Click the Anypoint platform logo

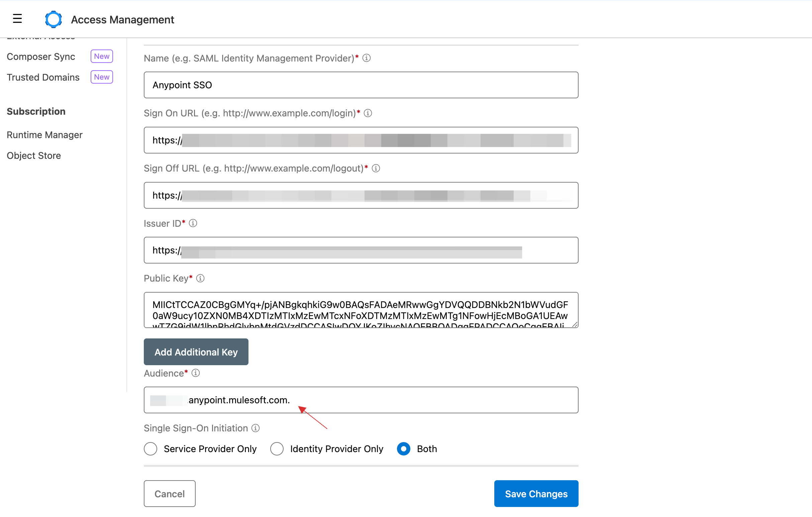53,19
